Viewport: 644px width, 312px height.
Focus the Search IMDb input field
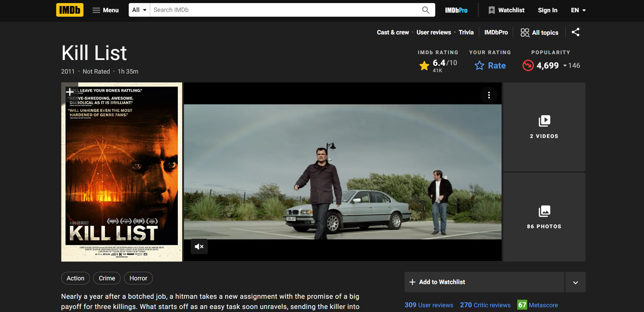pos(284,10)
